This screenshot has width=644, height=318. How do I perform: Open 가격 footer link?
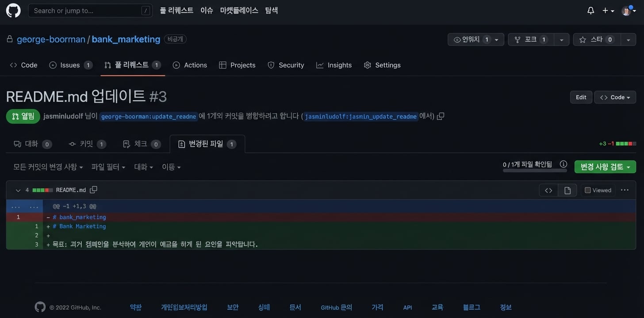tap(377, 307)
